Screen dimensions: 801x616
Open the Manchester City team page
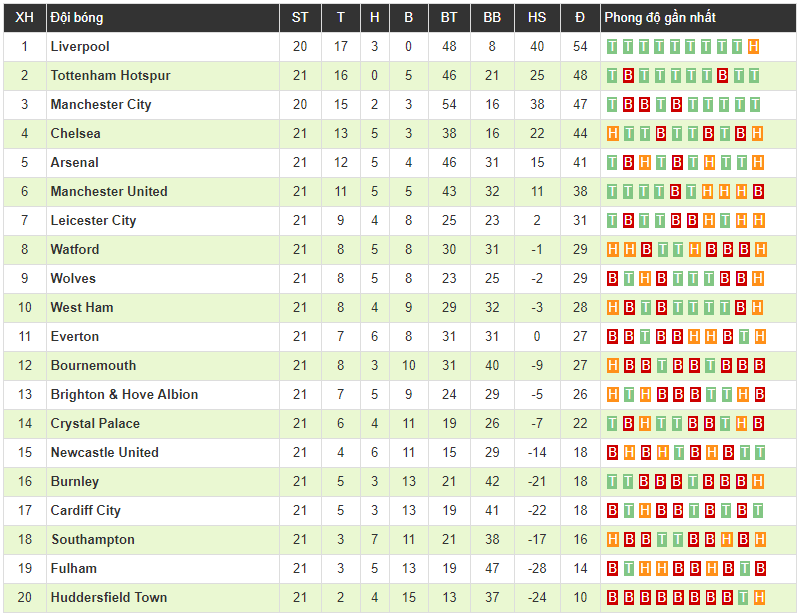point(101,105)
